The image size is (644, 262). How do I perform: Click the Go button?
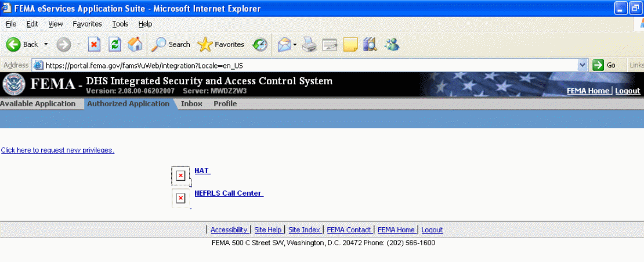point(604,65)
